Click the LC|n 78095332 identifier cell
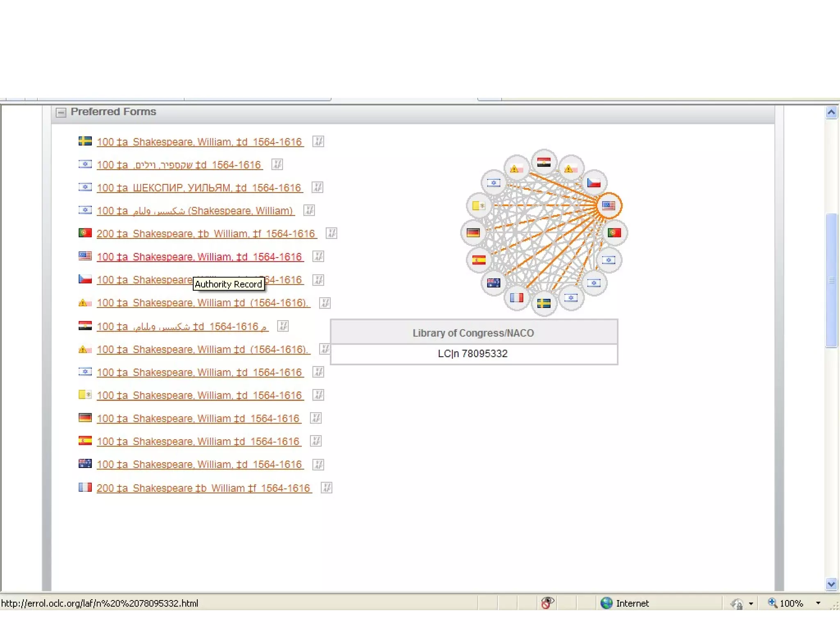 [x=473, y=354]
